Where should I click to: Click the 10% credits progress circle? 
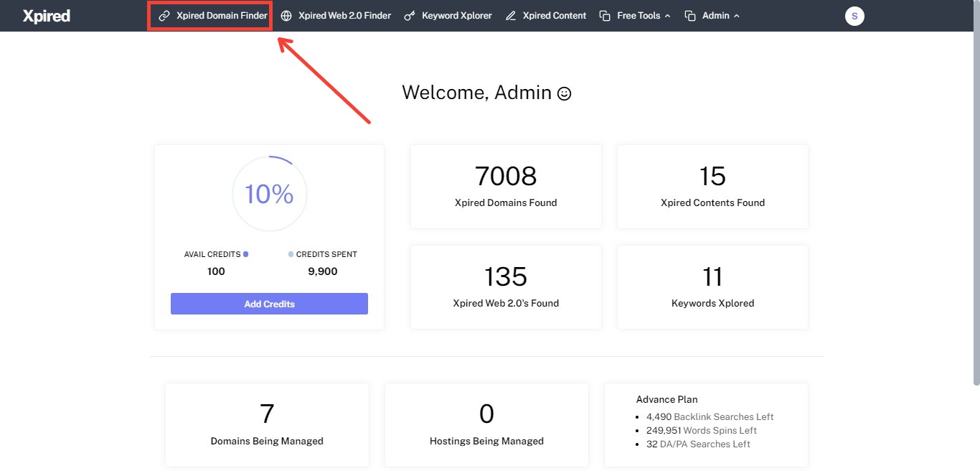point(269,194)
